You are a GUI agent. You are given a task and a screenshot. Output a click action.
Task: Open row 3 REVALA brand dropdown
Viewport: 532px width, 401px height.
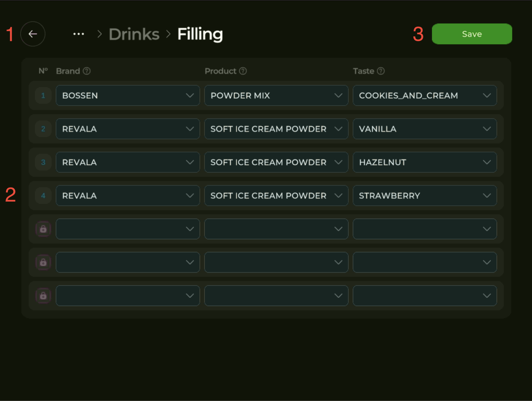[128, 162]
